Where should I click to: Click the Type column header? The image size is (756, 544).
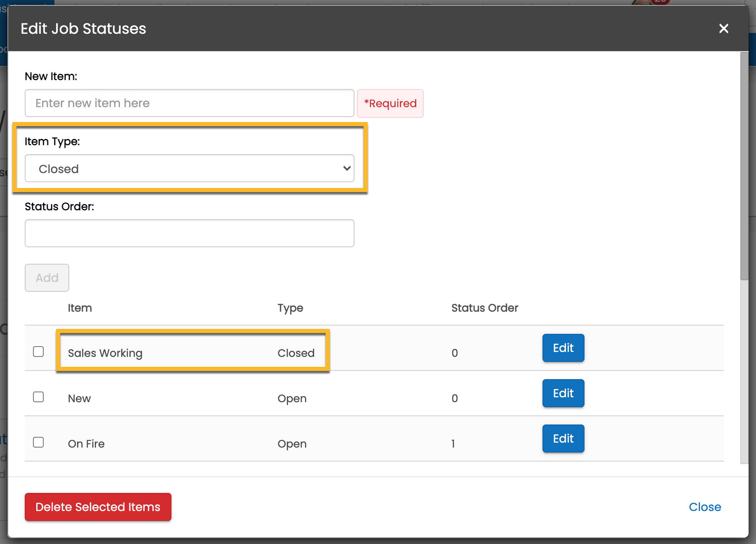tap(290, 308)
